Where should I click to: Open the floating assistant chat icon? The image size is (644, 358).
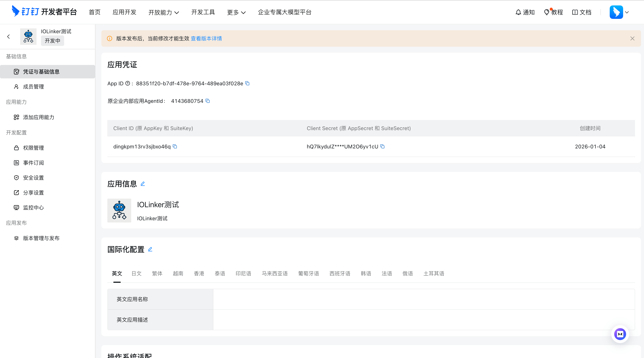[x=620, y=334]
